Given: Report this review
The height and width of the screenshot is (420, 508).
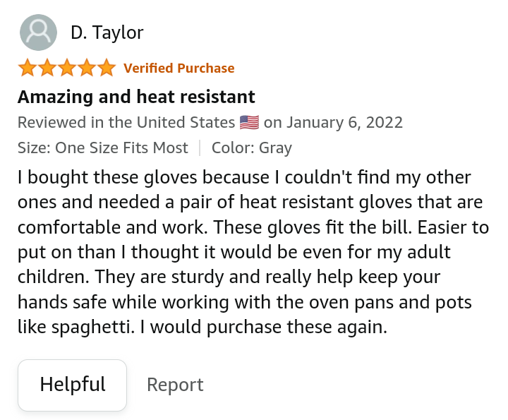Looking at the screenshot, I should [x=175, y=385].
